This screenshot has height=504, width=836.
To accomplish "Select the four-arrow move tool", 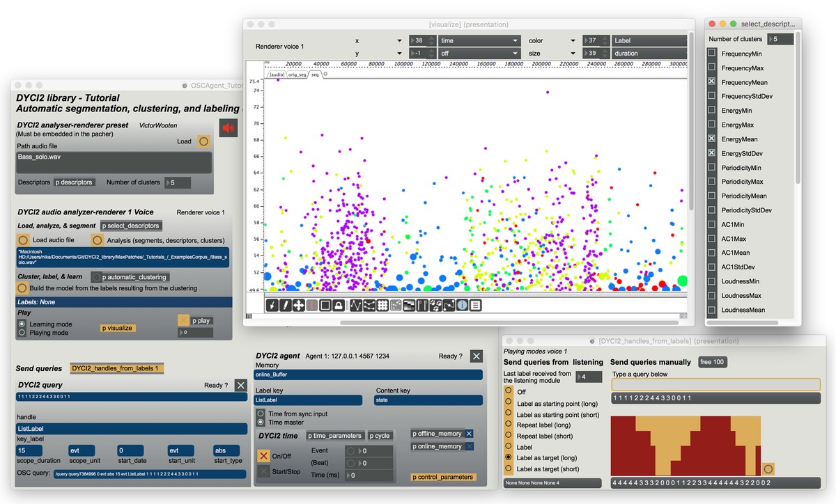I will click(x=298, y=305).
